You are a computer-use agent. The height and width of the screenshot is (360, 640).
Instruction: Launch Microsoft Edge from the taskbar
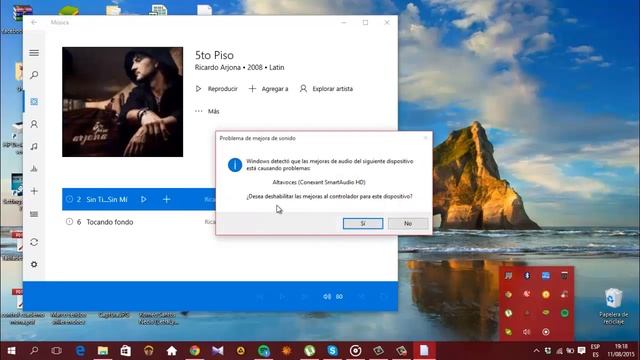click(80, 351)
